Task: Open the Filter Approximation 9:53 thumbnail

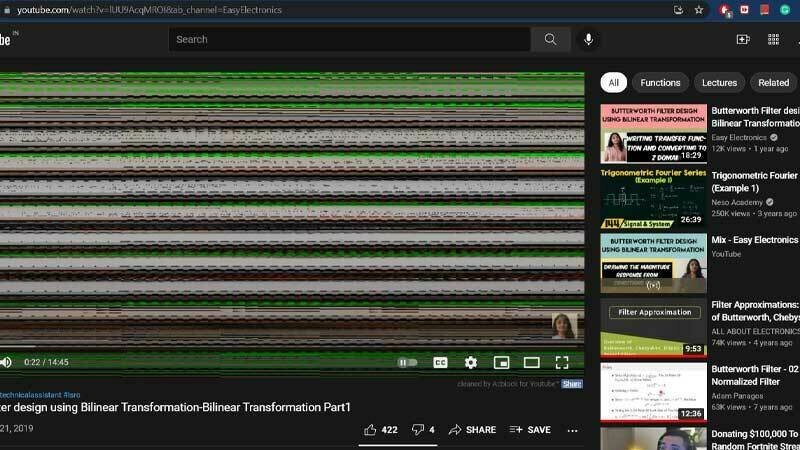Action: (x=654, y=328)
